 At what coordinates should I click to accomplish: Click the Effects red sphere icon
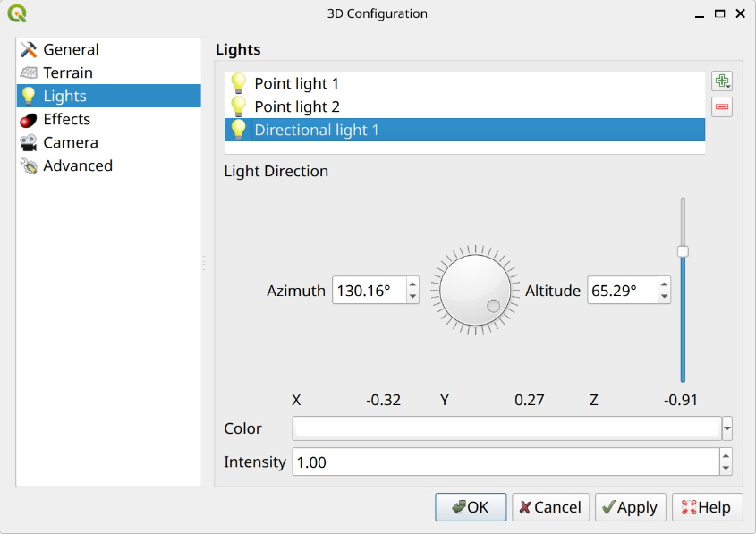tap(29, 120)
